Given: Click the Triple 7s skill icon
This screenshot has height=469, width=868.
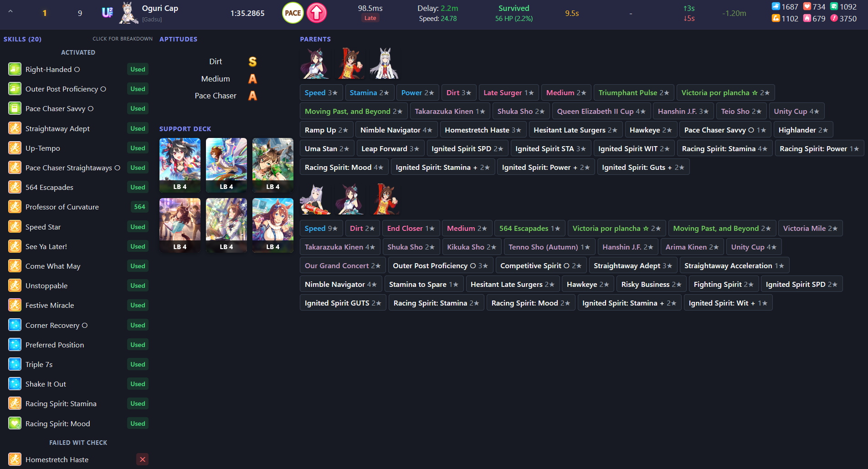Looking at the screenshot, I should point(15,364).
